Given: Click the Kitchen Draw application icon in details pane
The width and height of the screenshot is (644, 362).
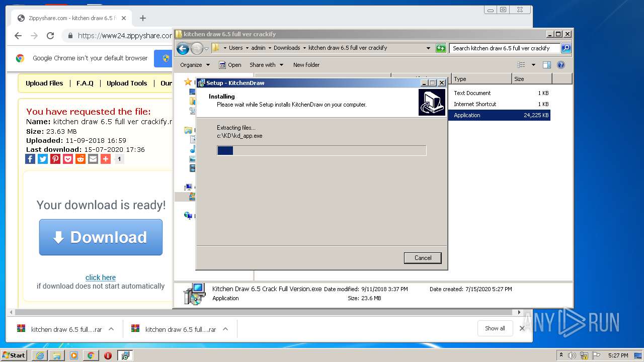Looking at the screenshot, I should 194,294.
